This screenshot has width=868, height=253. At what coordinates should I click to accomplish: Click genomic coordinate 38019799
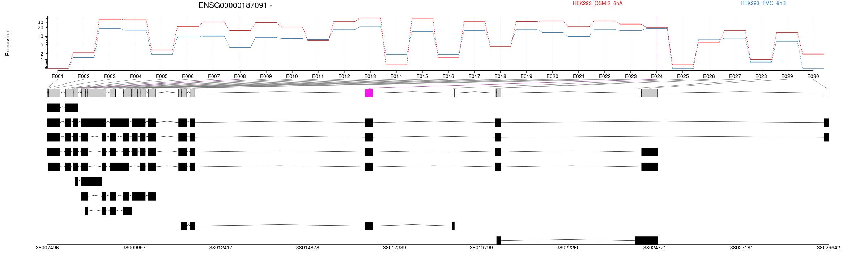coord(481,248)
